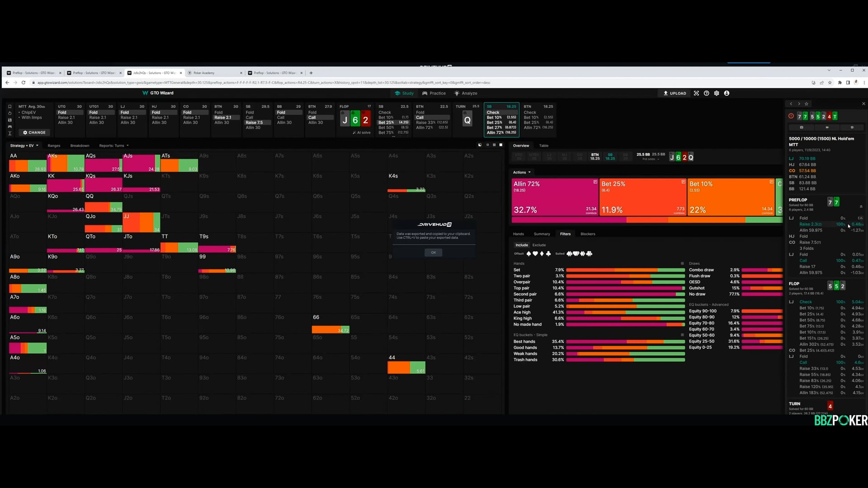Click the save disk icon in sidebar
The image size is (868, 488).
[x=9, y=120]
